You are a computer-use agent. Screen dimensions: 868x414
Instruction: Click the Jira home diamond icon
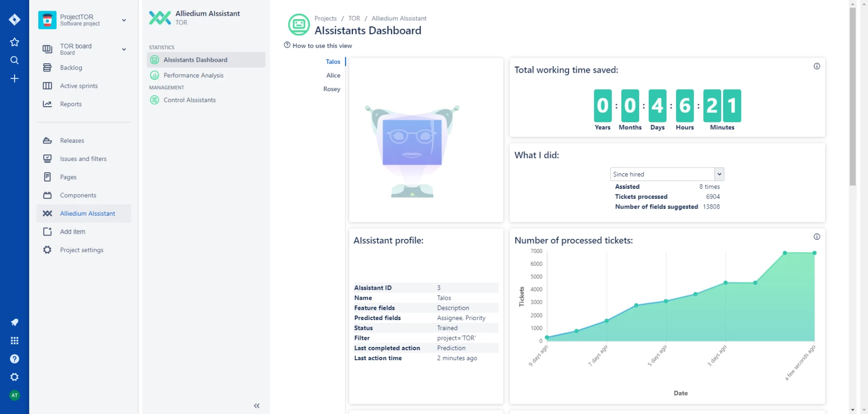point(15,19)
